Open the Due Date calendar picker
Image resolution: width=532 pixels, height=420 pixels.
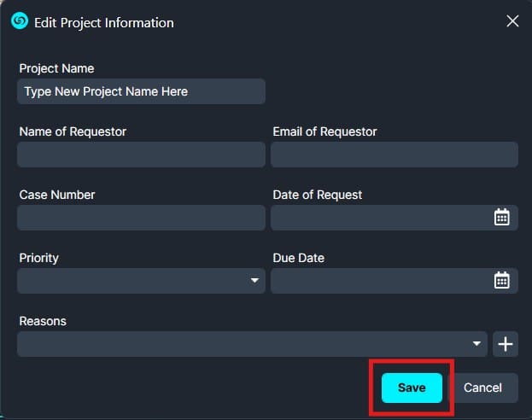(501, 280)
